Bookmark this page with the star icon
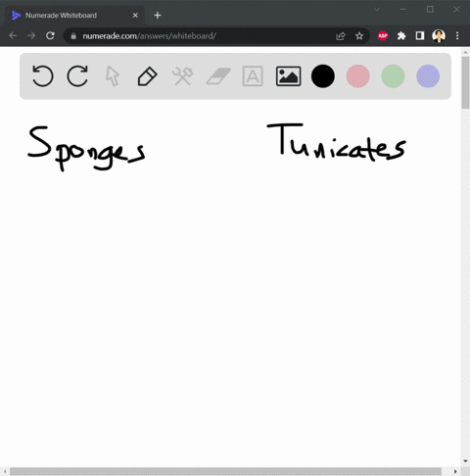 coord(359,36)
